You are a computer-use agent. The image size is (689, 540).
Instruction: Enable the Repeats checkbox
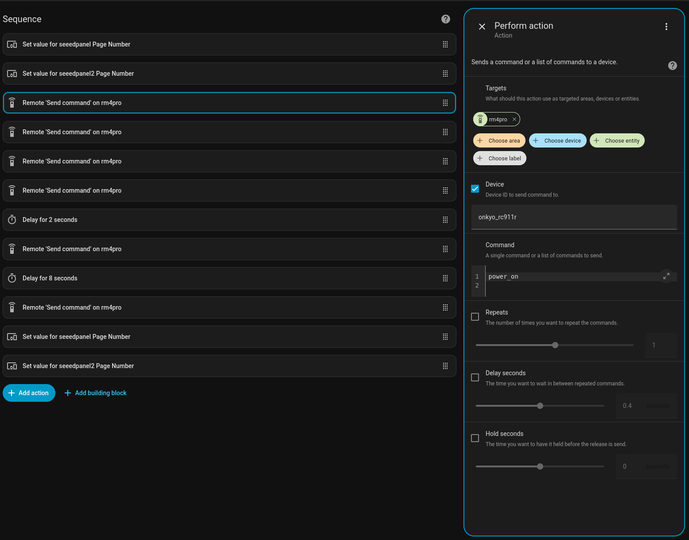[x=475, y=317]
